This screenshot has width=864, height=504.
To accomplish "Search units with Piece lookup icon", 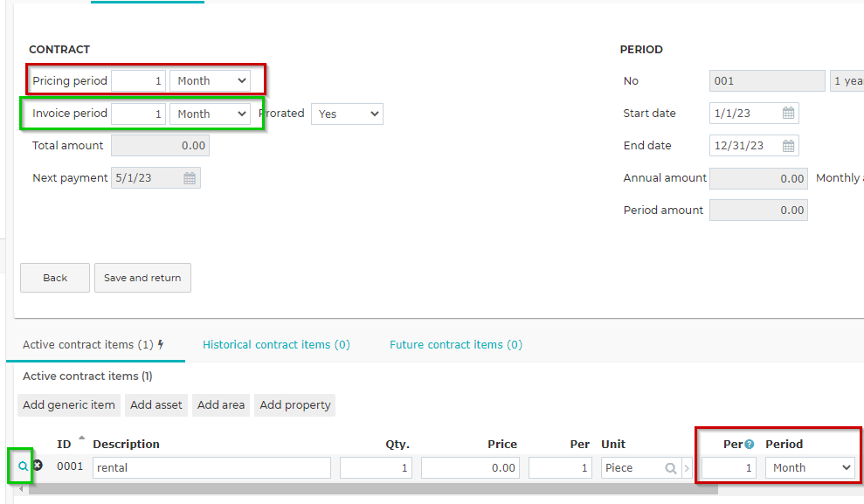I will click(x=671, y=468).
